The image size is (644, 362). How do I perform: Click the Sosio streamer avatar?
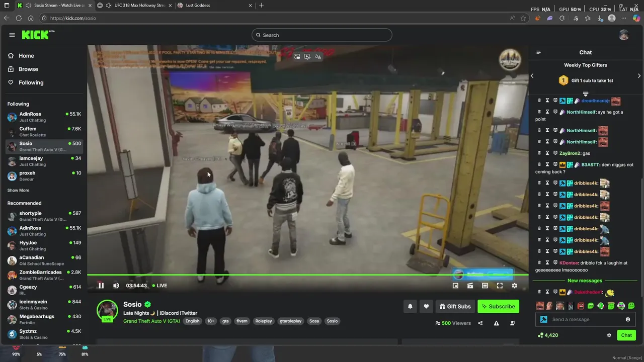point(107,310)
